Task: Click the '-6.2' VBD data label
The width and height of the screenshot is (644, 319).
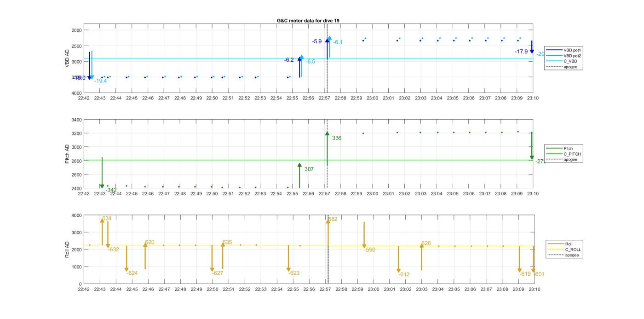Action: click(x=289, y=60)
